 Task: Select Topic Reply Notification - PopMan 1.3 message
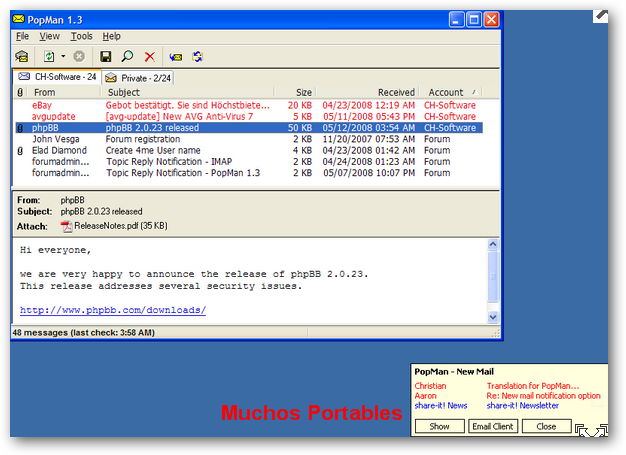[x=249, y=173]
